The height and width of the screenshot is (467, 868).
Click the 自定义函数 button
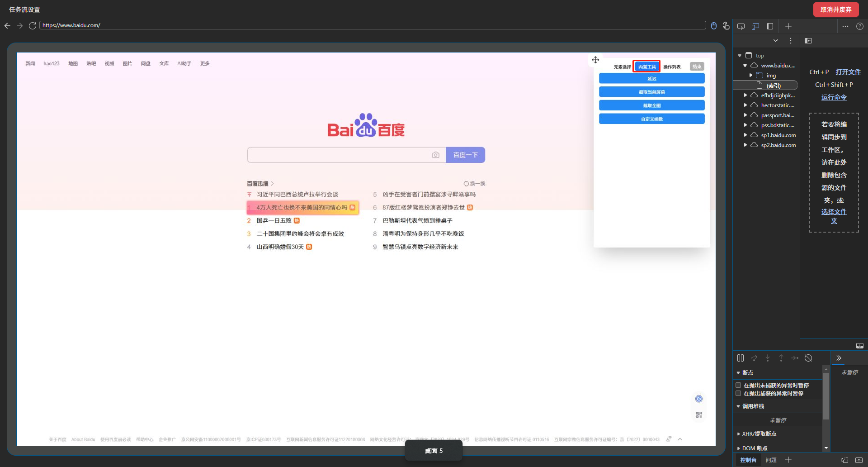click(x=651, y=119)
